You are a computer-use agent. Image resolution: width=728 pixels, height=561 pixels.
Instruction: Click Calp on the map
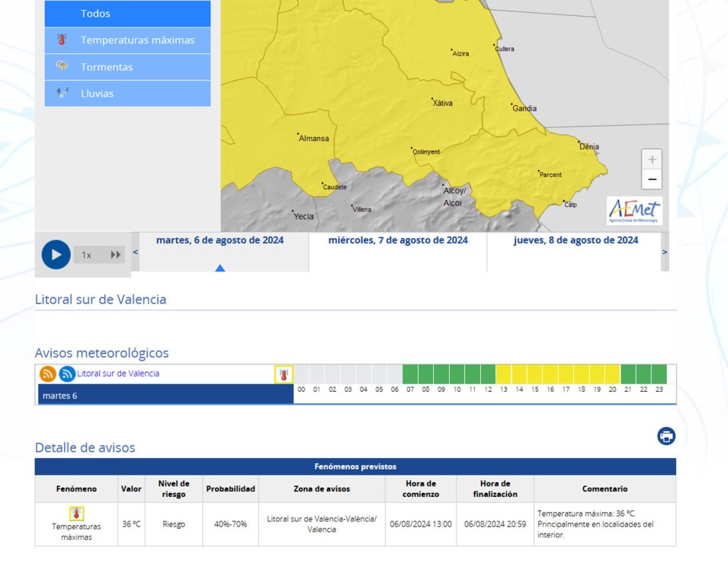[x=570, y=205]
